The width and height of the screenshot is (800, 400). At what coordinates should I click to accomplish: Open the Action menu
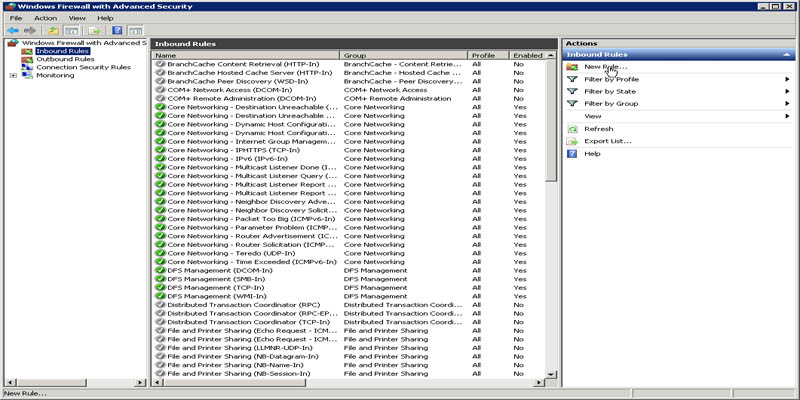tap(45, 18)
